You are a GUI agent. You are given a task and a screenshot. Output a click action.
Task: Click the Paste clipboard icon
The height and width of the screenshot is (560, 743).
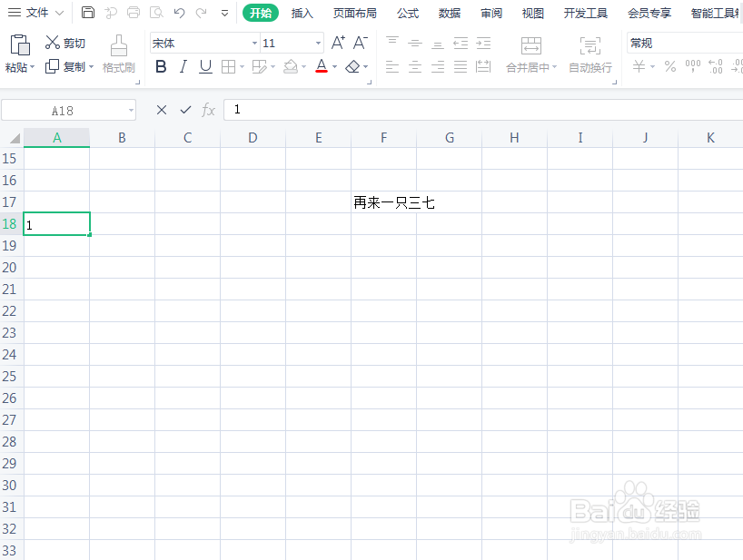point(20,45)
